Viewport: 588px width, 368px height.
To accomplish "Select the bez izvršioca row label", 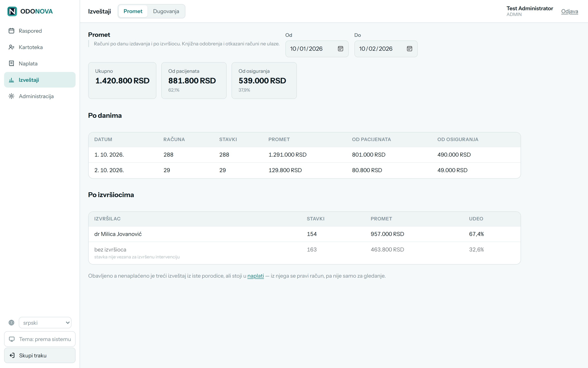I will pyautogui.click(x=110, y=249).
